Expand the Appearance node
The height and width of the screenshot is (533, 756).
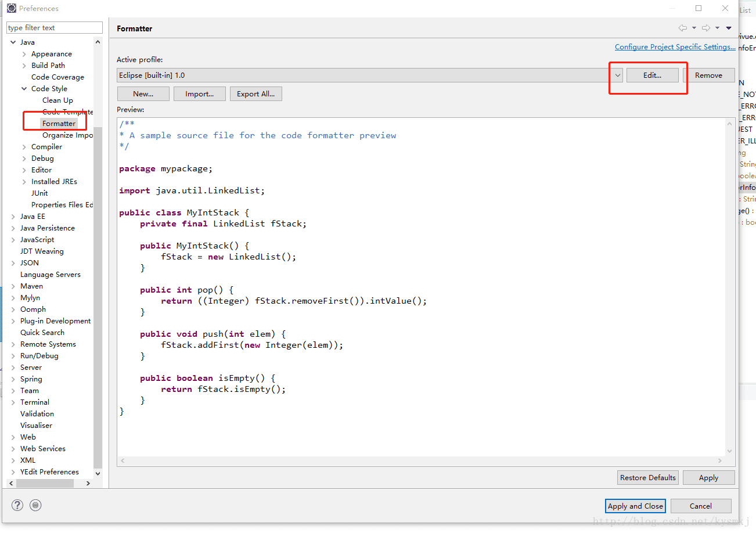click(x=24, y=54)
